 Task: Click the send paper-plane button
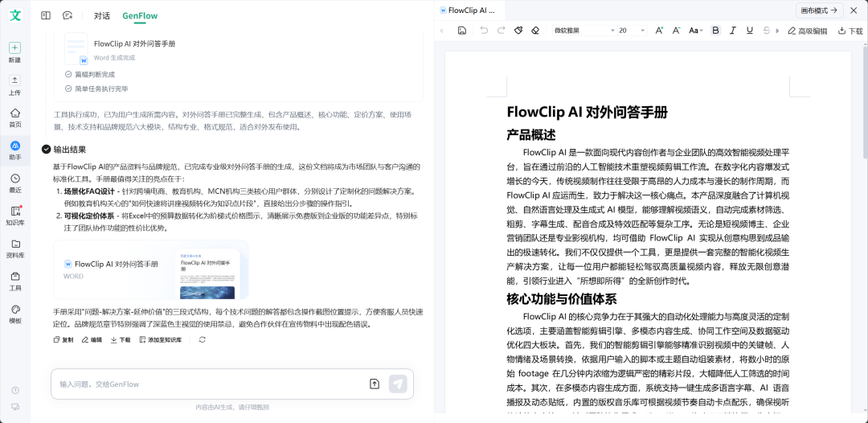(398, 384)
